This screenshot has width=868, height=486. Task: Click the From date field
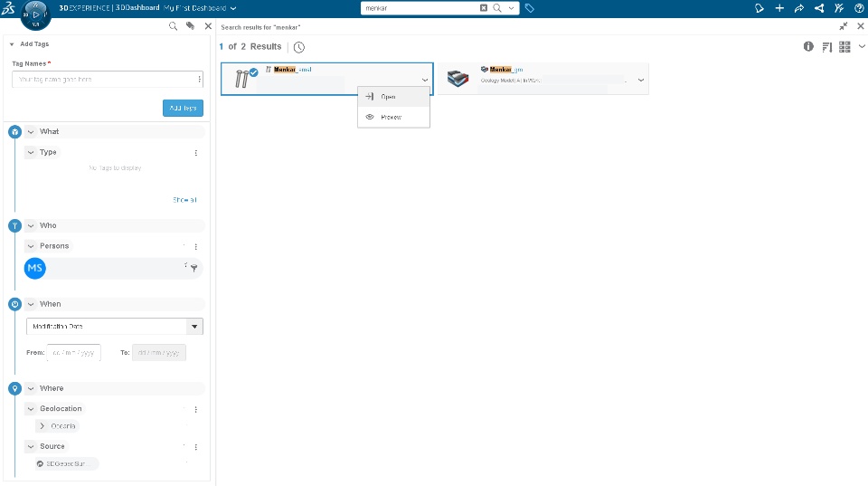(x=73, y=352)
